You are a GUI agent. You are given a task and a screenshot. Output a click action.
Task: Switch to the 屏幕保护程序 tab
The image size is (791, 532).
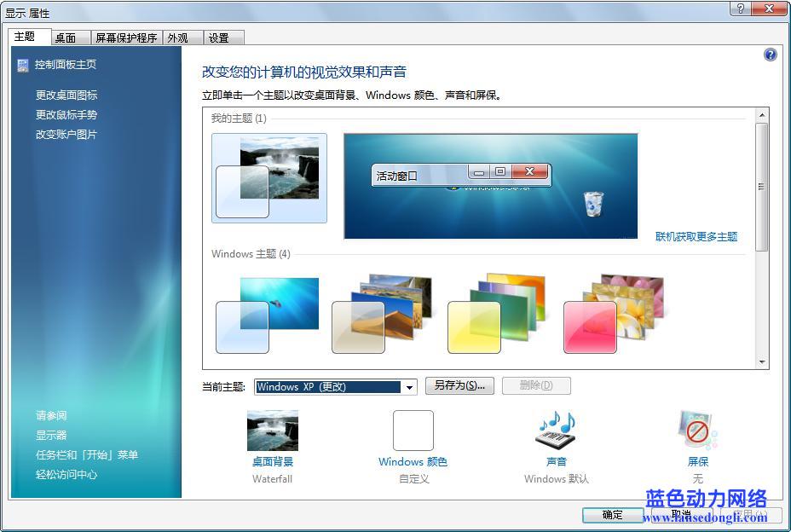(x=126, y=38)
